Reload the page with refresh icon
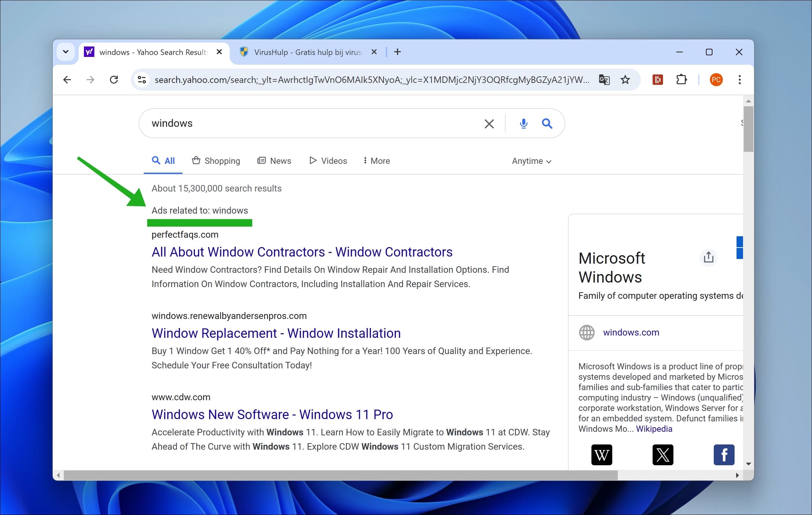The image size is (812, 515). [x=114, y=80]
